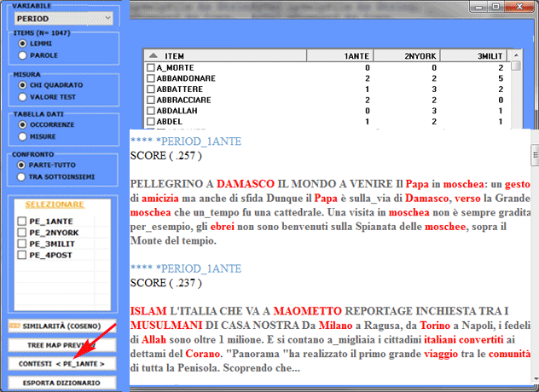539x392 pixels.
Task: Tick the PE_3MILIT checkbox
Action: tap(22, 244)
